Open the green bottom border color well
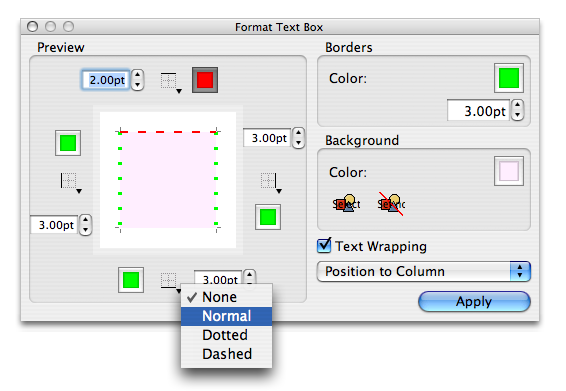Screen dimensions: 566x391 131,280
